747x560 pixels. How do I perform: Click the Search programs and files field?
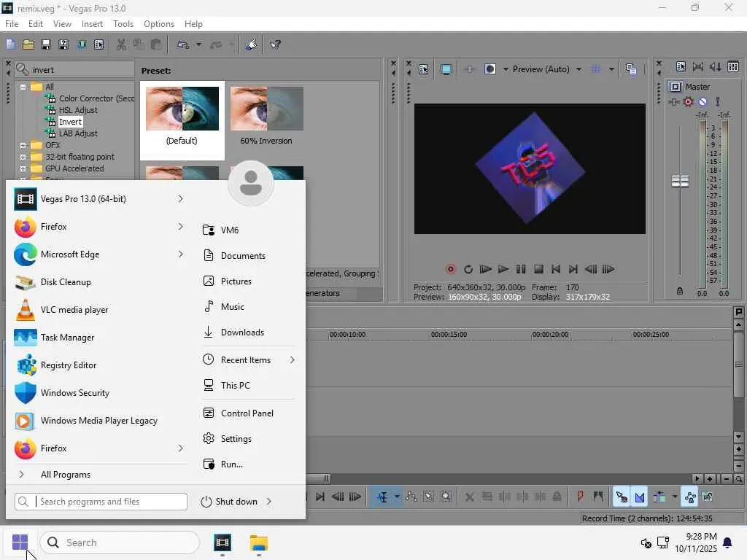click(x=101, y=502)
